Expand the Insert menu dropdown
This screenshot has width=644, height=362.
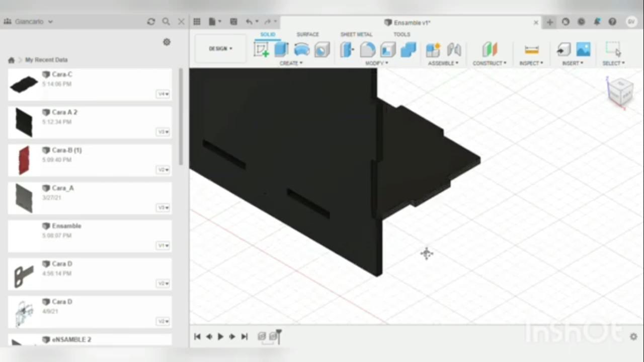573,63
